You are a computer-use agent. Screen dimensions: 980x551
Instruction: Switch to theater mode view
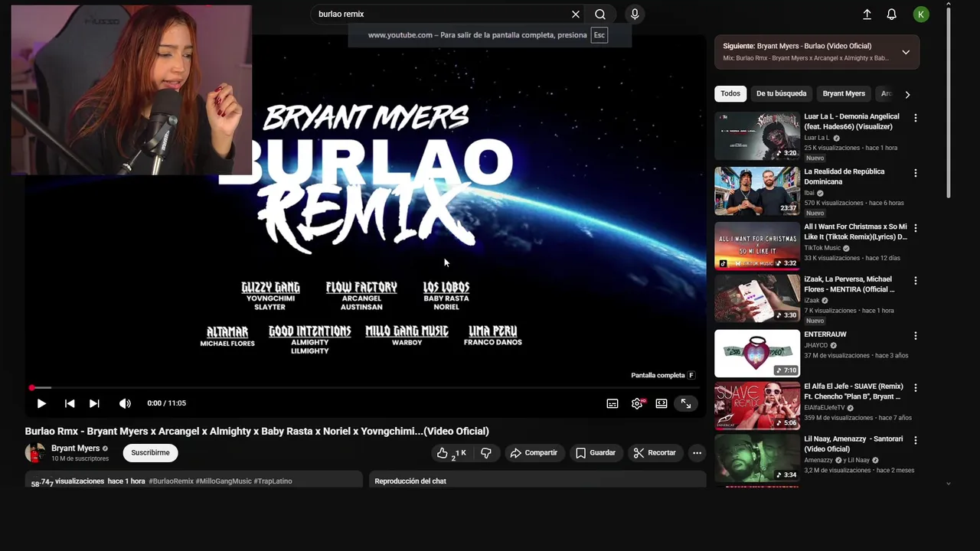tap(661, 403)
